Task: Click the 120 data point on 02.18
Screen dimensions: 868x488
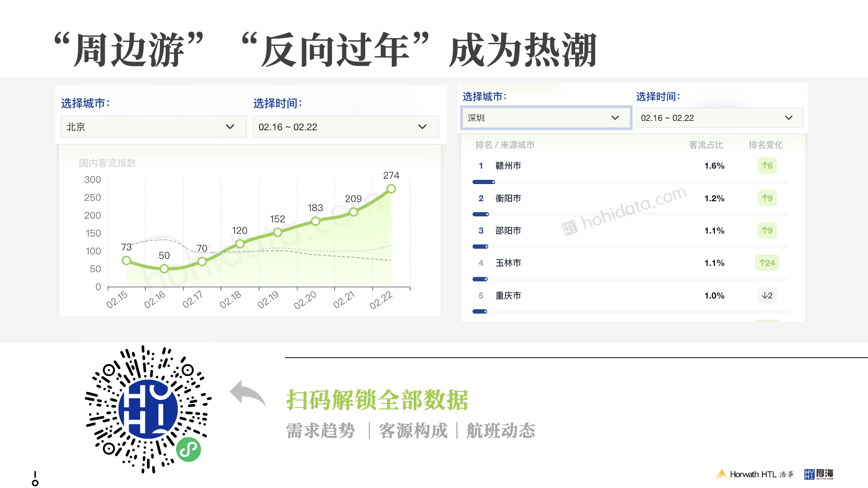Action: point(240,243)
